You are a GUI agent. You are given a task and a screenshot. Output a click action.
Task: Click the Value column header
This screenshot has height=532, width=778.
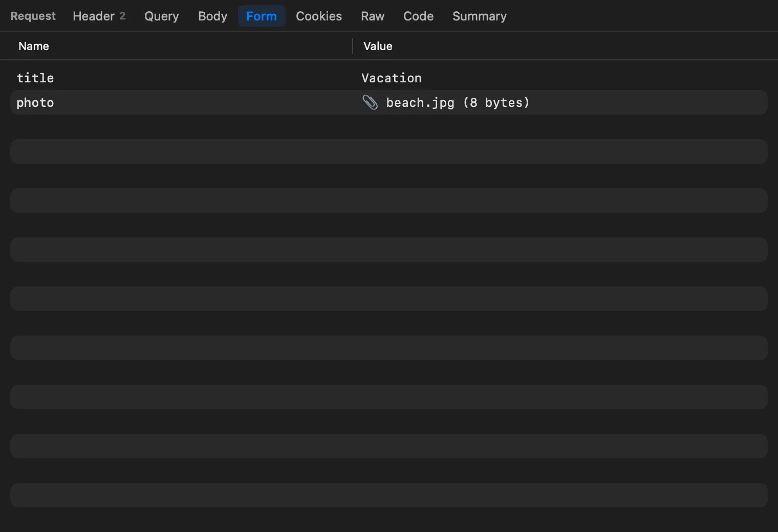tap(378, 46)
